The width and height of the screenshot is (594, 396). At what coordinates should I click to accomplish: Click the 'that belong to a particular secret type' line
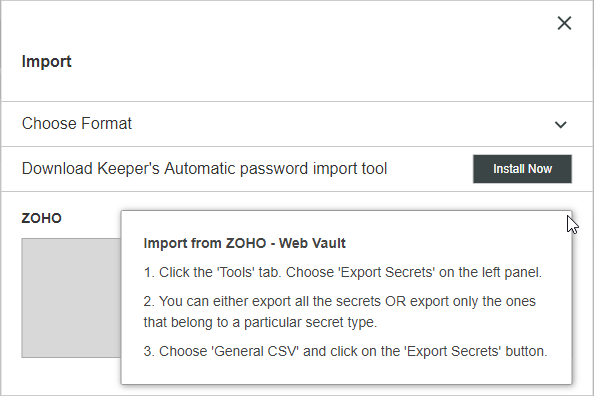pyautogui.click(x=260, y=322)
